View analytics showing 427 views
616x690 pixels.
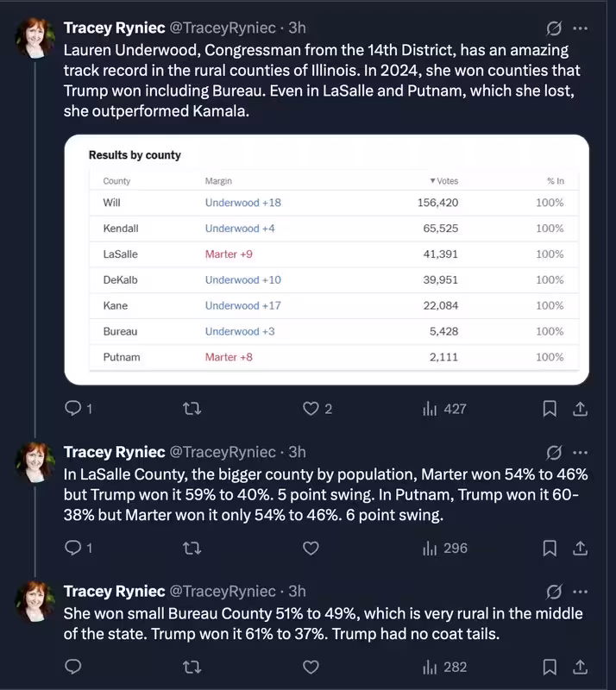444,409
